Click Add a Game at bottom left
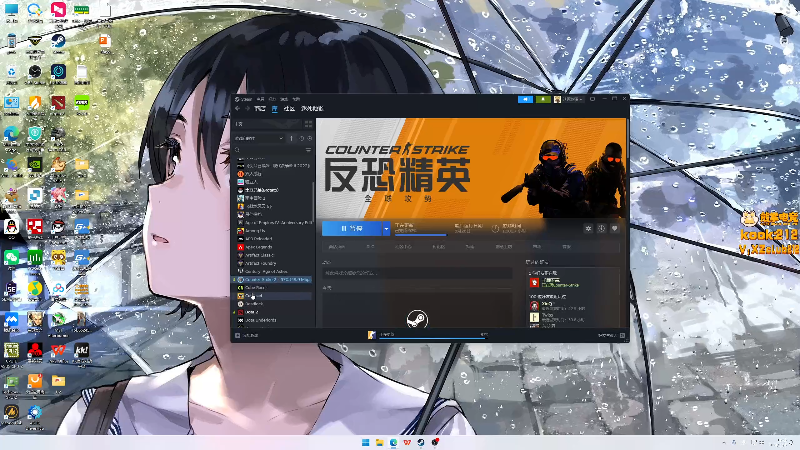Viewport: 800px width, 450px height. point(247,335)
